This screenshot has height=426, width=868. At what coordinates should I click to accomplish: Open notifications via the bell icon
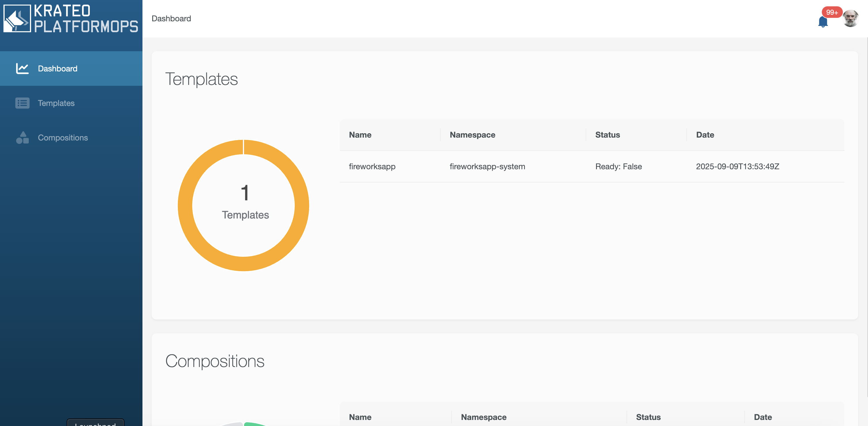[823, 22]
